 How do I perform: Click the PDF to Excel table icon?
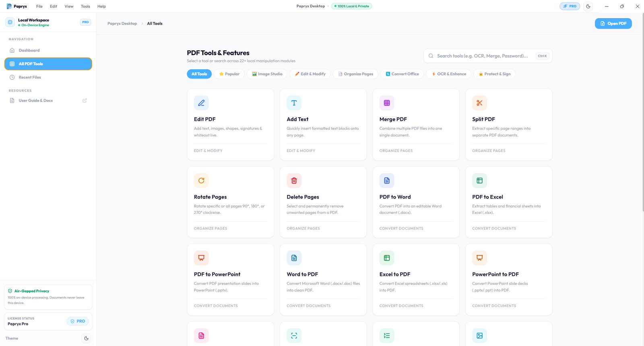pyautogui.click(x=479, y=180)
